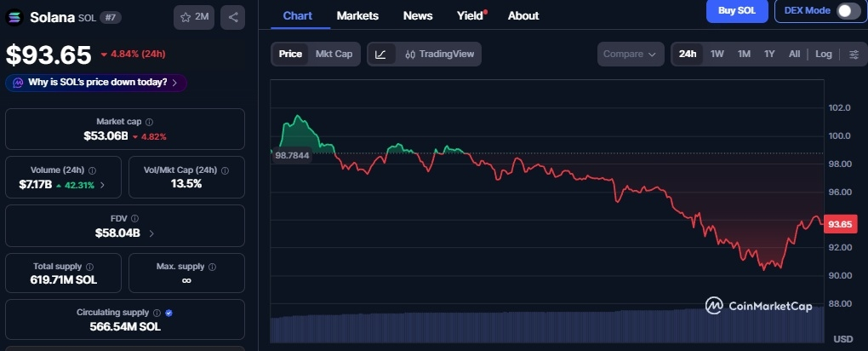The height and width of the screenshot is (351, 868).
Task: Switch to the News tab
Action: click(418, 15)
